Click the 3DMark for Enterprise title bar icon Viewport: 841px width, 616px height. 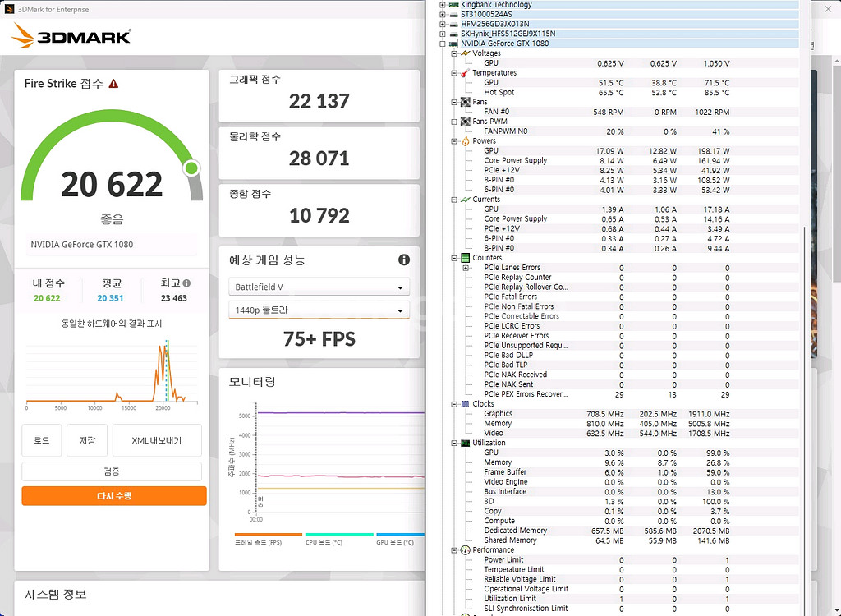tap(9, 9)
